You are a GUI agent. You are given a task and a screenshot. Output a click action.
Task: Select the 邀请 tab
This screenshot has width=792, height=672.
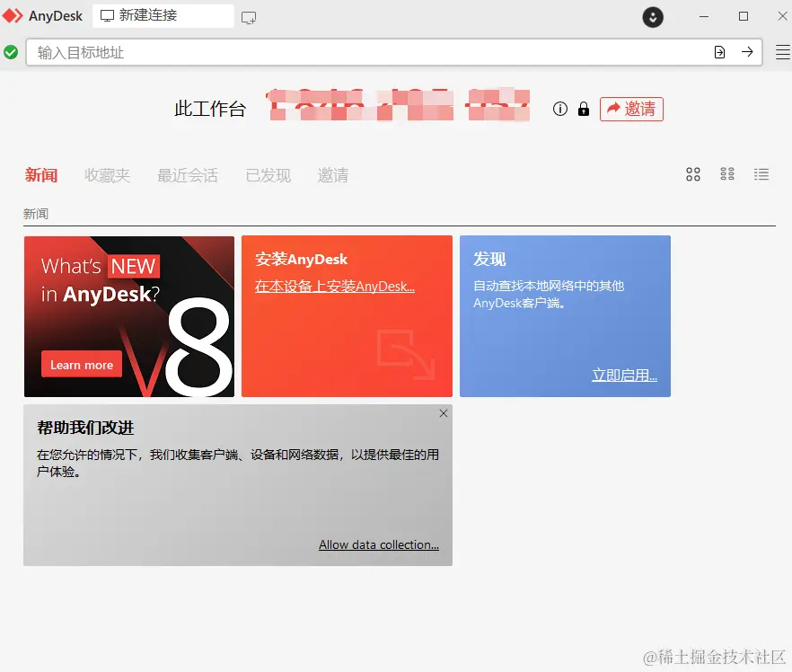(333, 175)
